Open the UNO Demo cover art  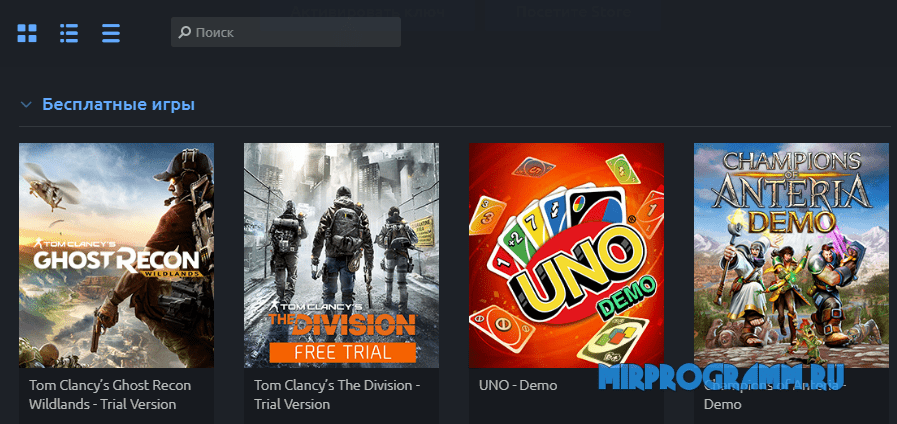coord(566,255)
